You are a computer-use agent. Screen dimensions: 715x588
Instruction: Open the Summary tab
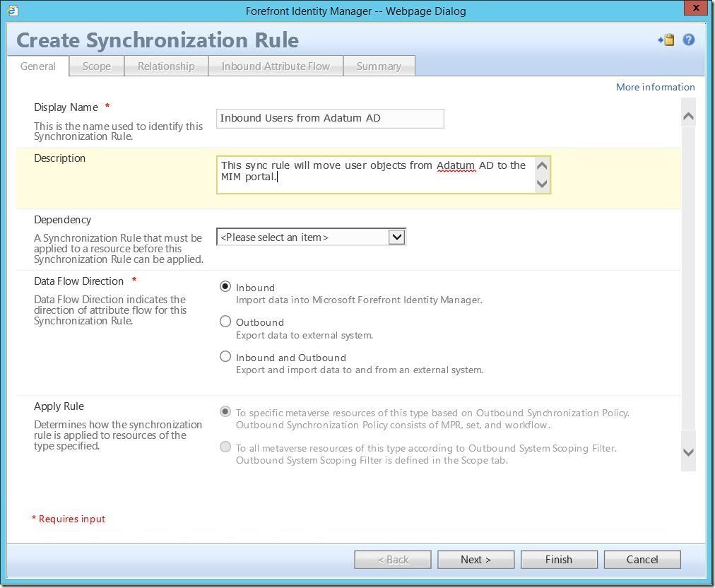tap(379, 66)
